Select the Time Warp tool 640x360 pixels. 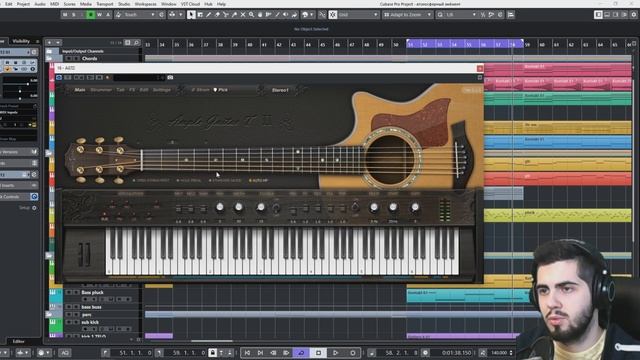click(269, 15)
